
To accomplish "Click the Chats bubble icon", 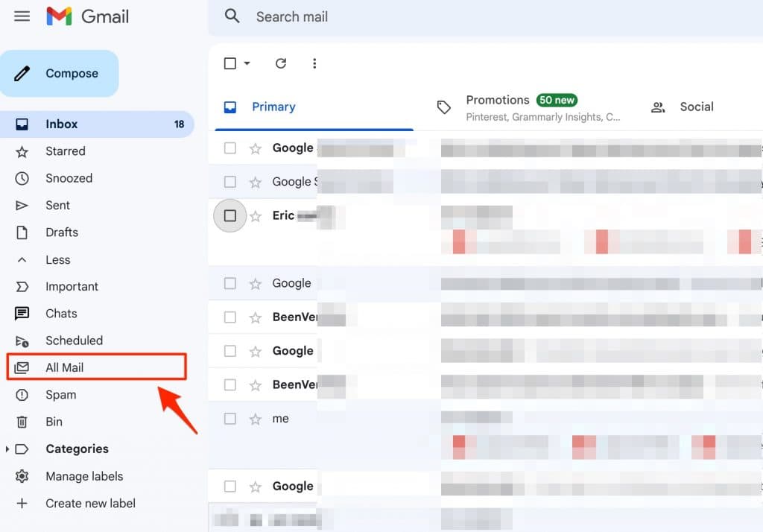I will pyautogui.click(x=22, y=314).
